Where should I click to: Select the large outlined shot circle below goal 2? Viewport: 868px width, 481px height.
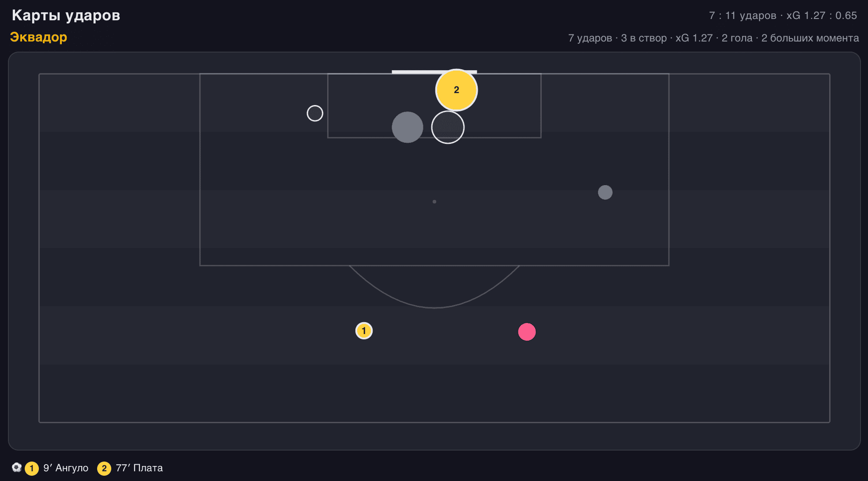pyautogui.click(x=448, y=127)
